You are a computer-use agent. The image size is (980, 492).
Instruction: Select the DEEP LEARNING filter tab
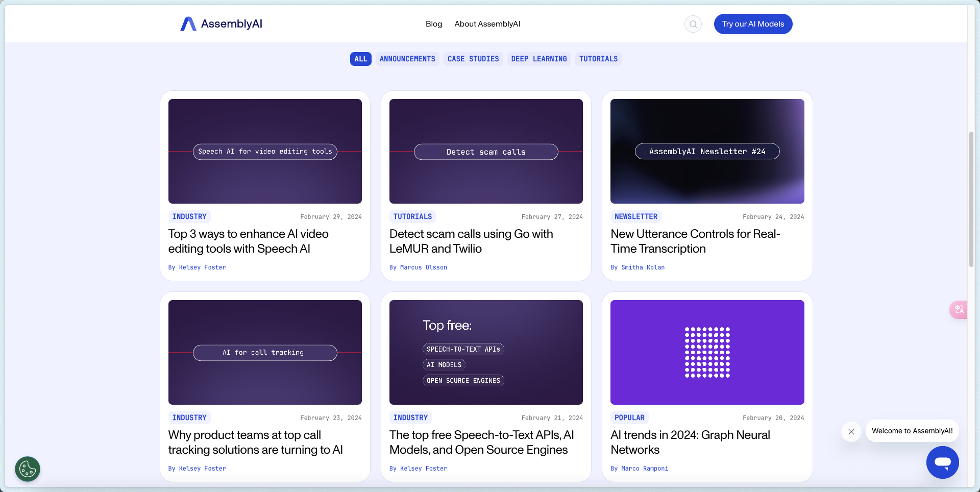(x=539, y=59)
